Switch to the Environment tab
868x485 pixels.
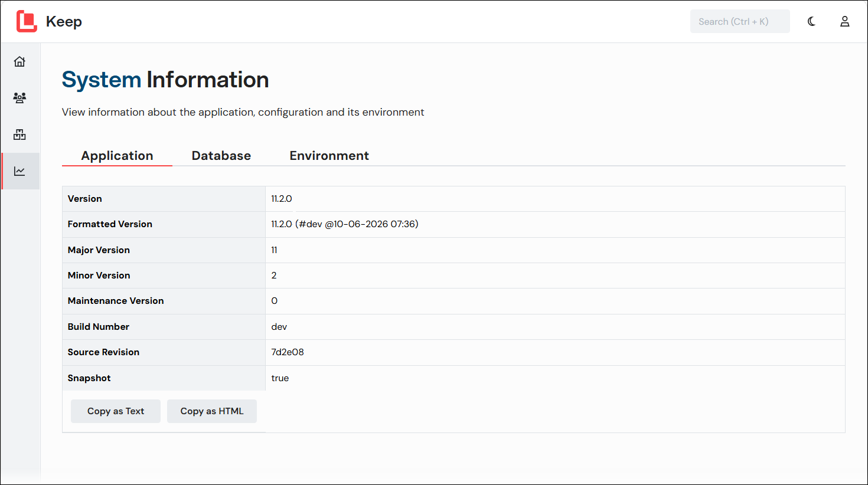329,156
